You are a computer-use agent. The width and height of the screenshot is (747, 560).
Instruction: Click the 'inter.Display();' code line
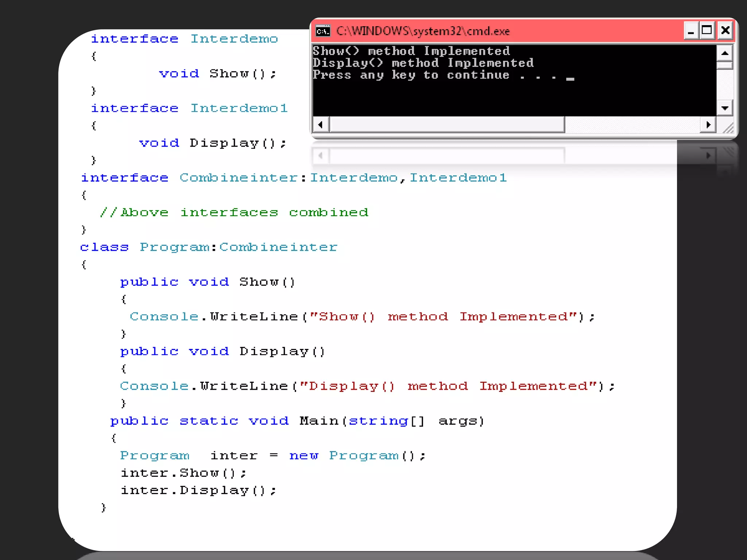(x=198, y=490)
